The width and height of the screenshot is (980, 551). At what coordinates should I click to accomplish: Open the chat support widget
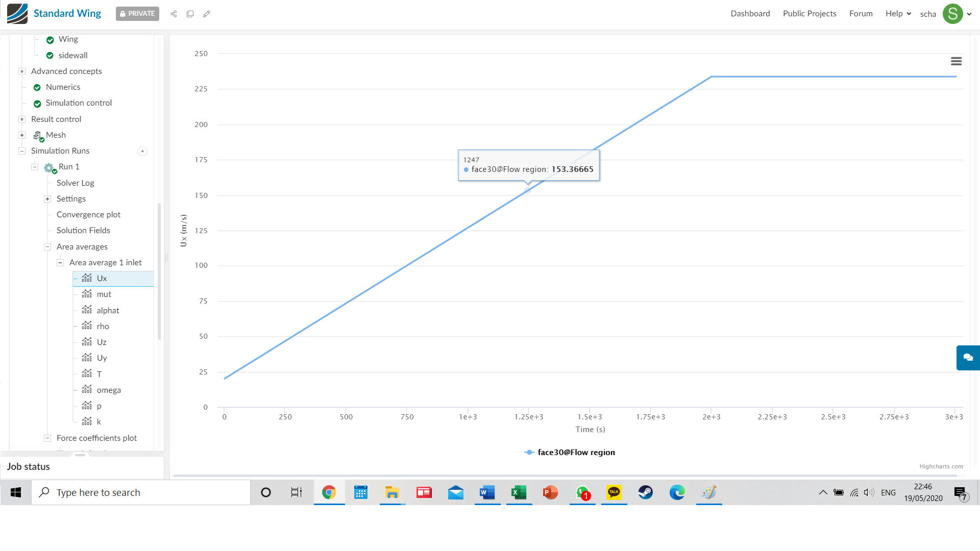968,358
